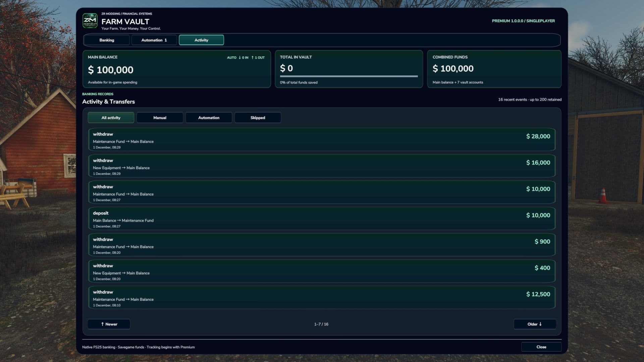
Task: Click the Main Balance $ 100,000 amount
Action: coord(111,70)
